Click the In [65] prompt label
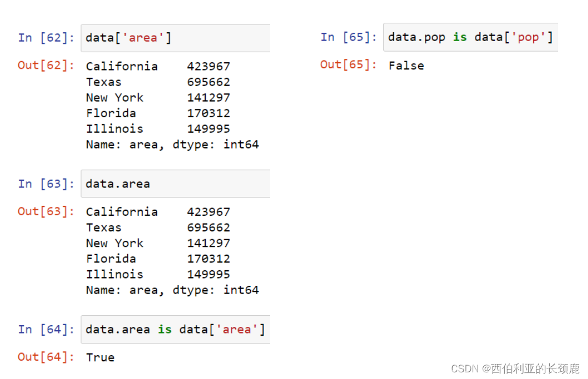The height and width of the screenshot is (379, 588). [348, 37]
